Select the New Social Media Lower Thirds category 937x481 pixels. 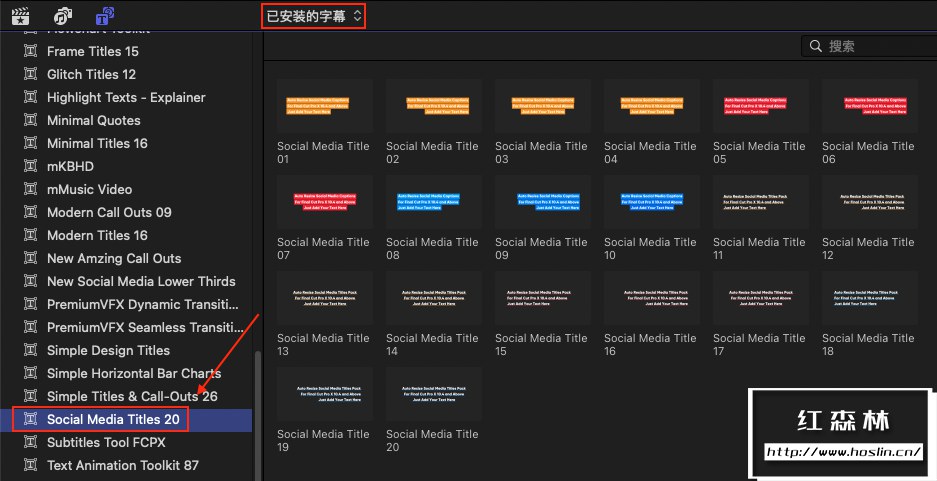click(141, 281)
